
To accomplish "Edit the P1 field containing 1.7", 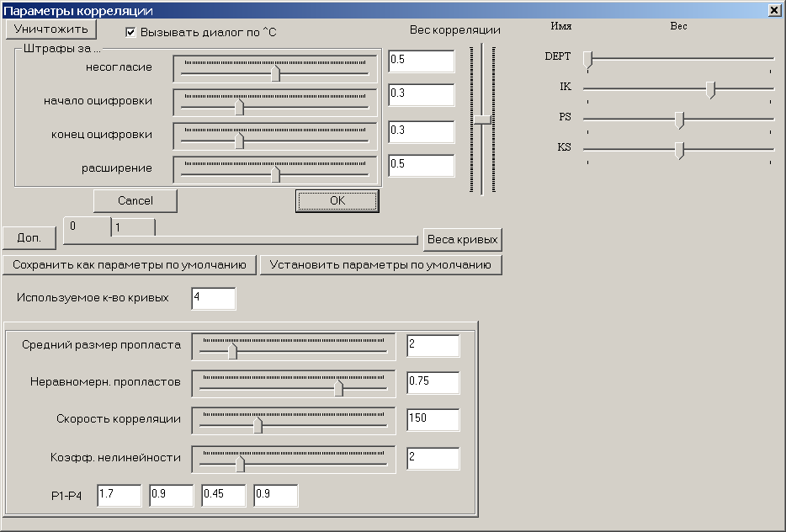I will 119,496.
